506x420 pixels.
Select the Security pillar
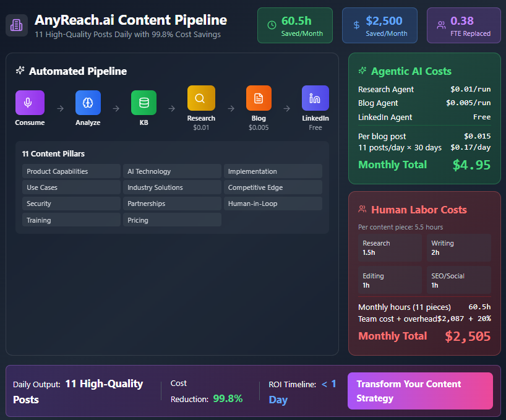click(x=71, y=204)
